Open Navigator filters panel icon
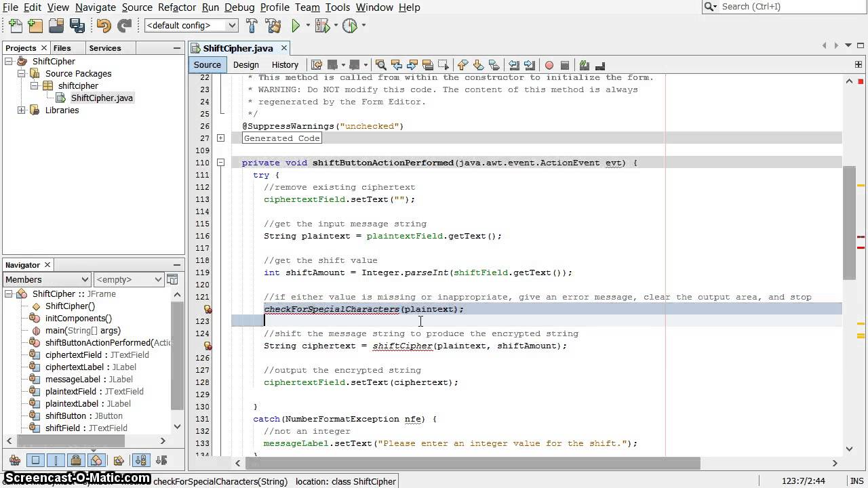Viewport: 868px width, 488px height. click(172, 279)
